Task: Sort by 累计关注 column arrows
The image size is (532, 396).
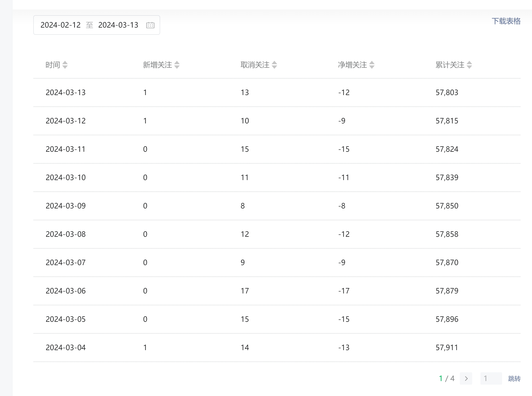Action: coord(469,65)
